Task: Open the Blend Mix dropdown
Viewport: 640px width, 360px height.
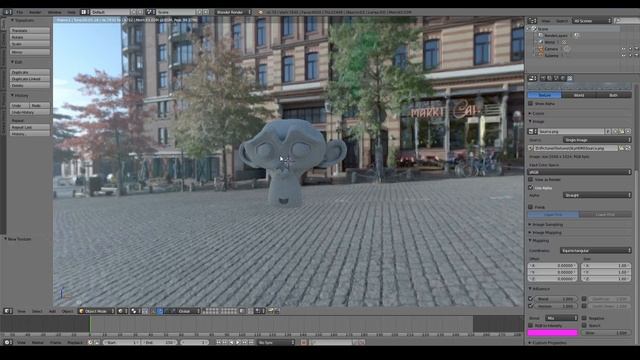Action: 562,318
